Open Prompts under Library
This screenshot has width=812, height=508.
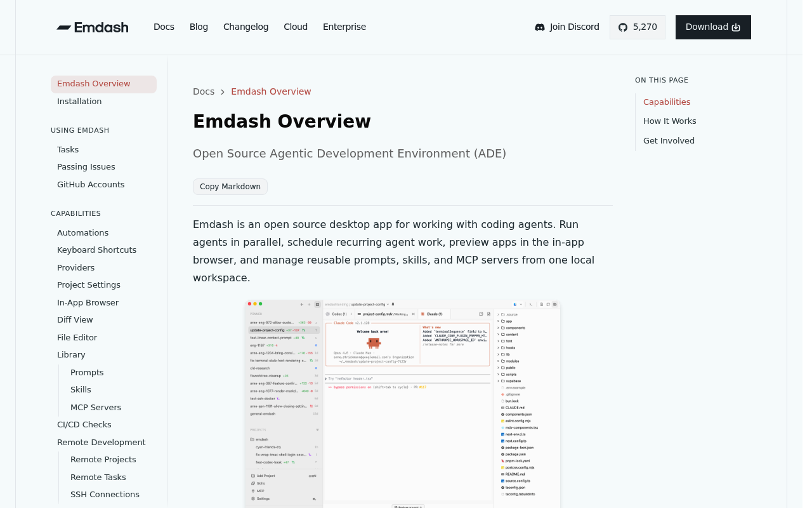(x=87, y=373)
